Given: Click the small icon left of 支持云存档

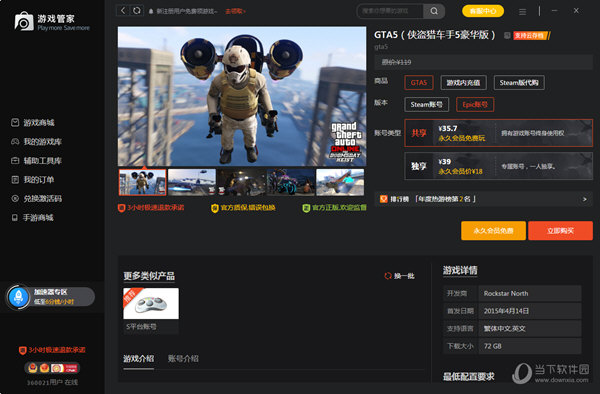Looking at the screenshot, I should coord(507,36).
